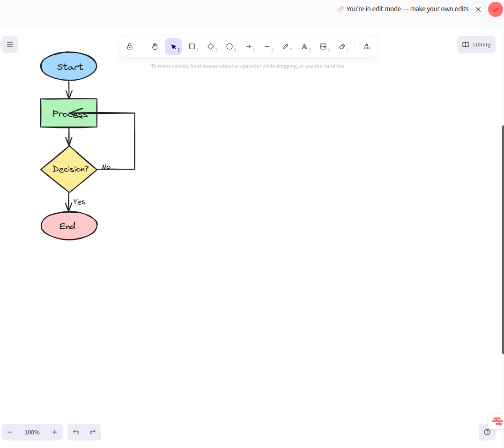Click the red layered widget icon
The height and width of the screenshot is (448, 504).
497,421
